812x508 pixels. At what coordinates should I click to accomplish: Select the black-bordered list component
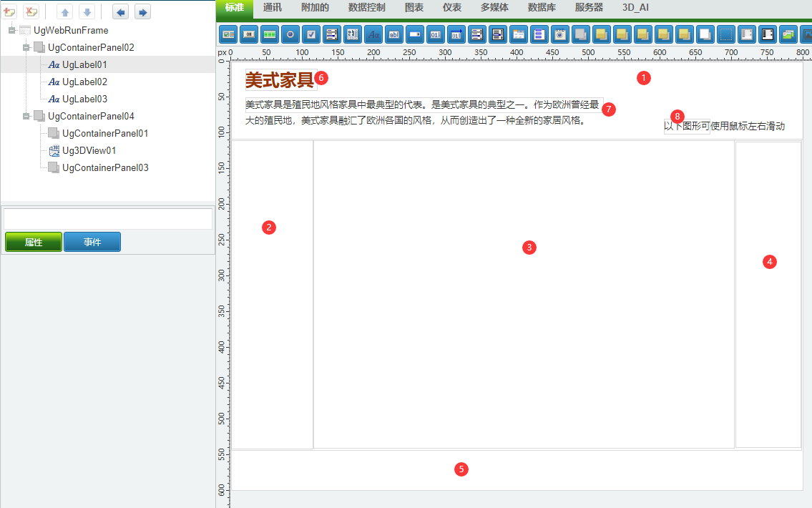pyautogui.click(x=767, y=34)
